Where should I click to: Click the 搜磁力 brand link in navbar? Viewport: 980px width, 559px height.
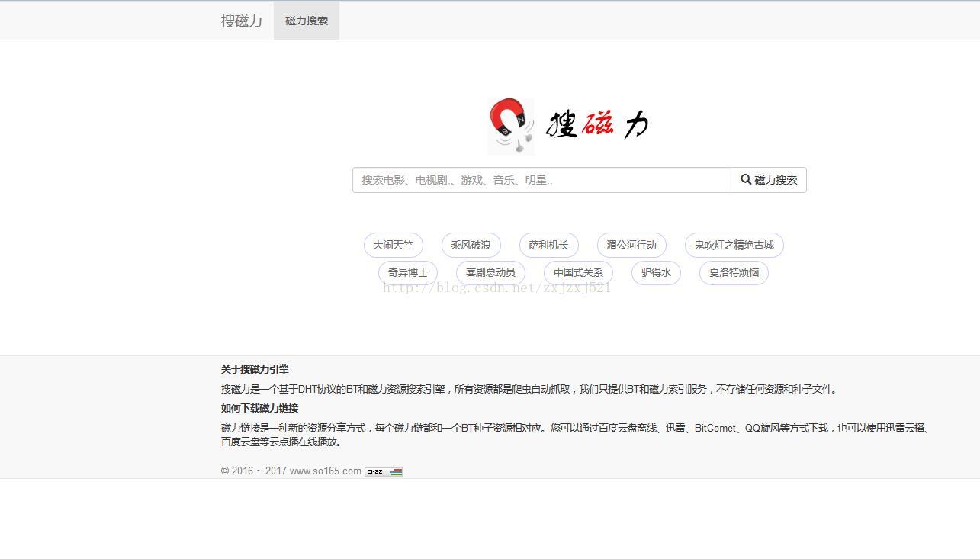[x=241, y=21]
